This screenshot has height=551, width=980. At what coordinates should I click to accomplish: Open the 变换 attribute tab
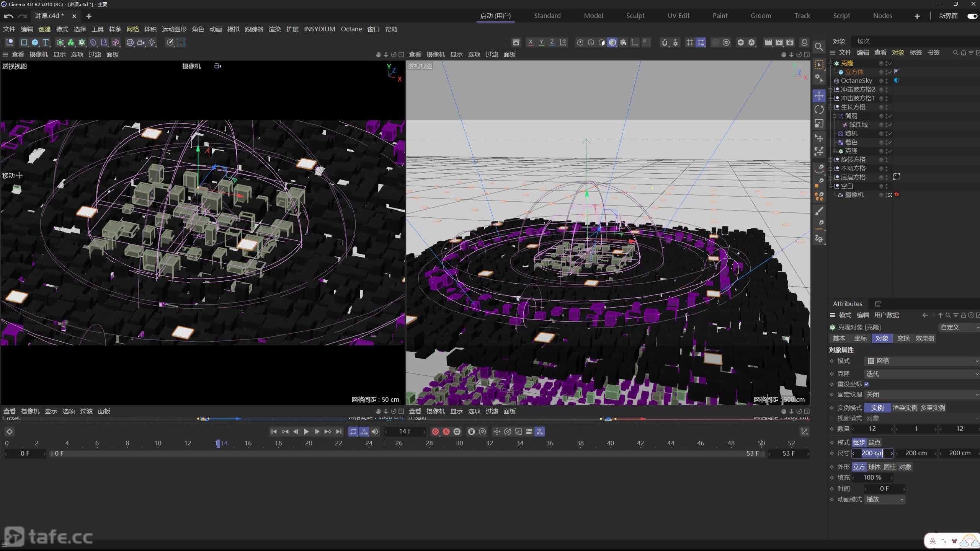903,338
